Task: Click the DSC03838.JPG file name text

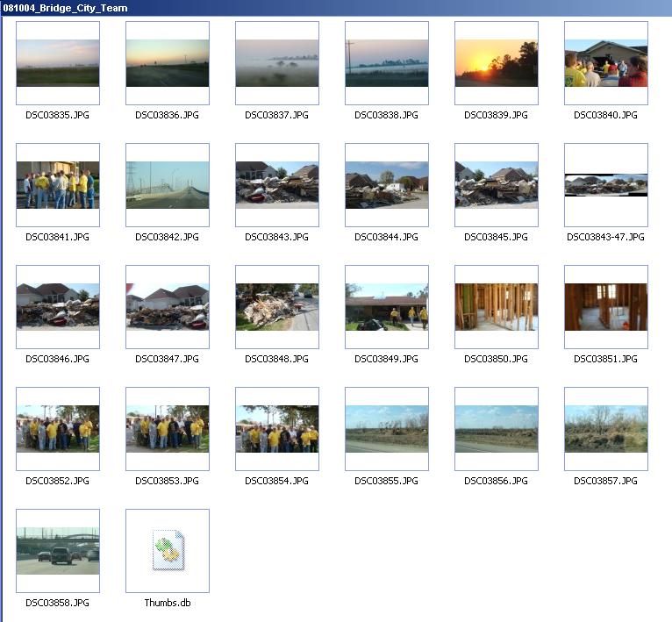Action: point(387,115)
